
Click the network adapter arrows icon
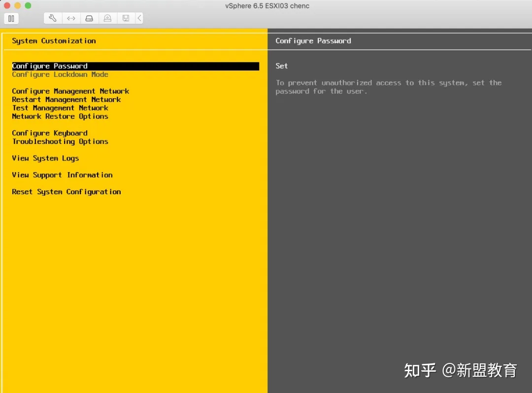71,18
